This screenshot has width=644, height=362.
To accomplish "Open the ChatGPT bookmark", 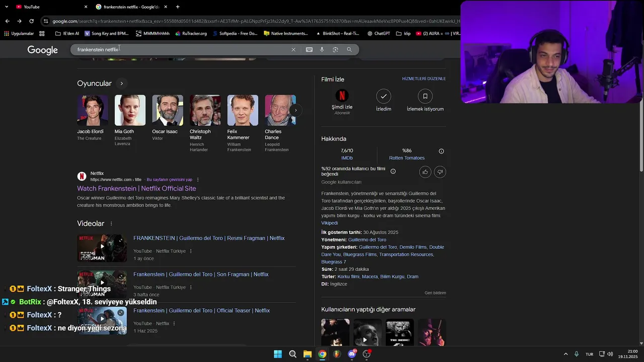I will click(379, 34).
